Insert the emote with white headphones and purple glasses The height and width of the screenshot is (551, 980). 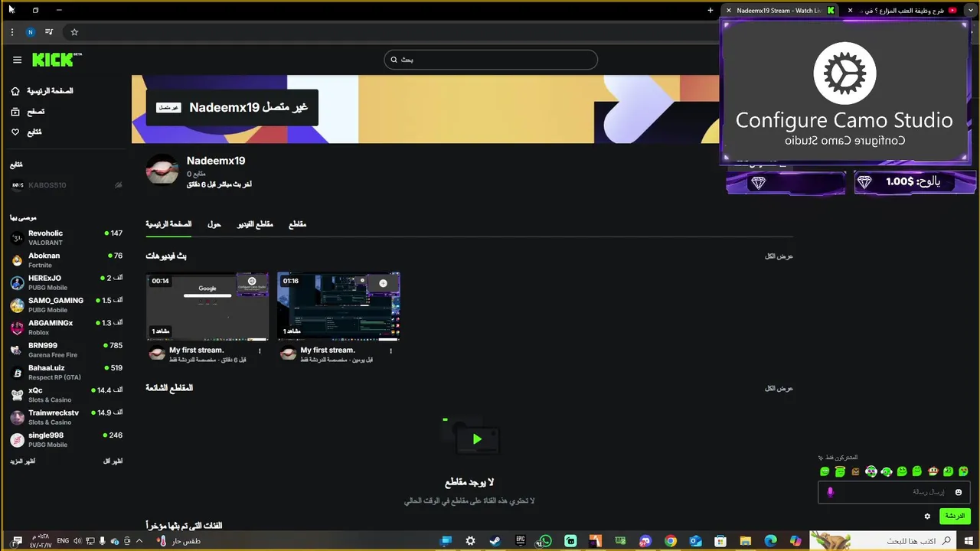pyautogui.click(x=871, y=471)
